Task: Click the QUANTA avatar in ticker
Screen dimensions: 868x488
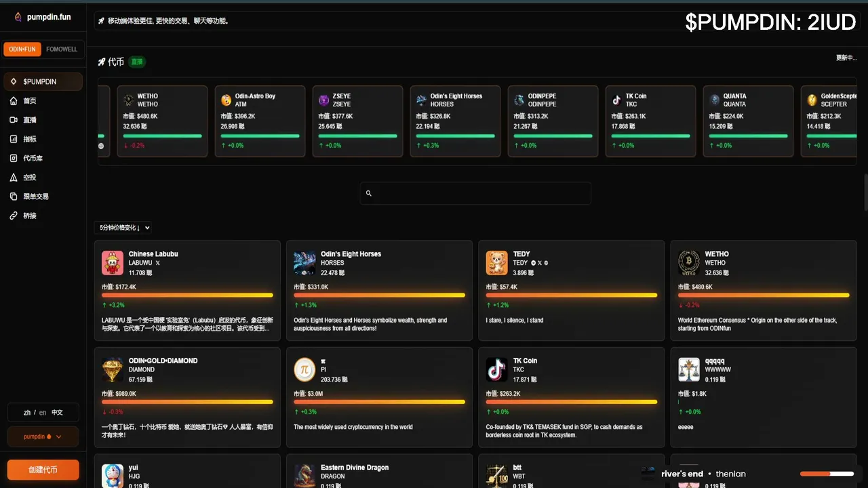Action: 715,100
